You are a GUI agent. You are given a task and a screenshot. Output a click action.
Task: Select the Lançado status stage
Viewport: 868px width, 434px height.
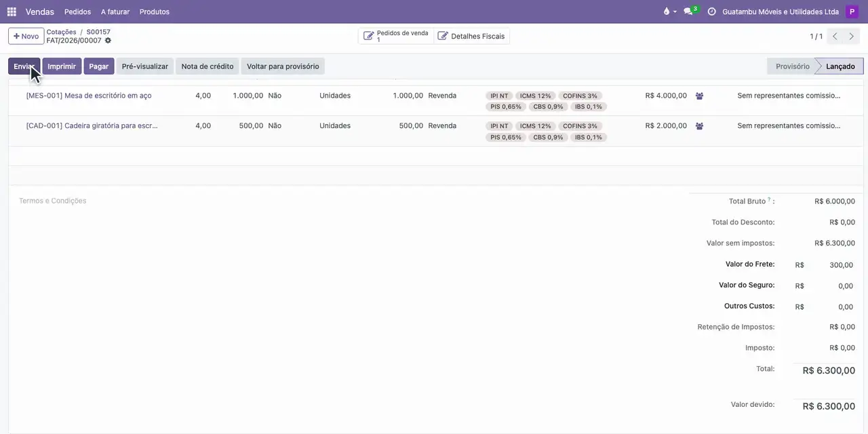pyautogui.click(x=840, y=66)
